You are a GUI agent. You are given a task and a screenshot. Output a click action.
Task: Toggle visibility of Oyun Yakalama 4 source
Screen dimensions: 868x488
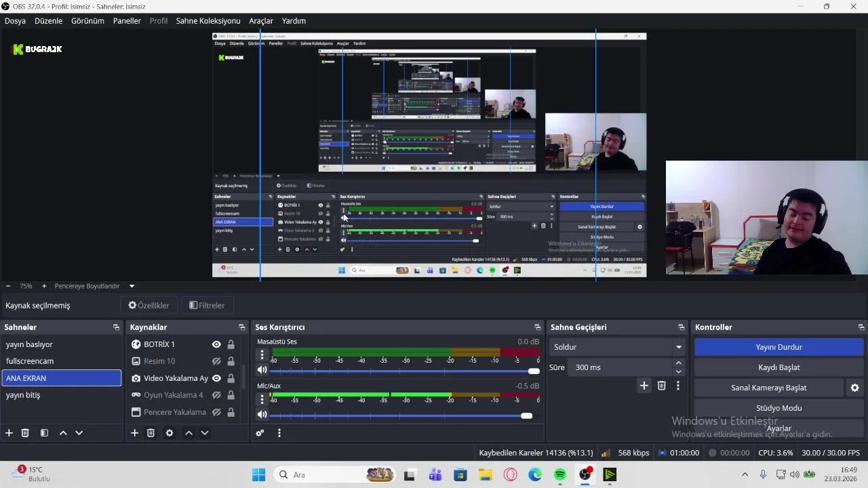pyautogui.click(x=216, y=395)
